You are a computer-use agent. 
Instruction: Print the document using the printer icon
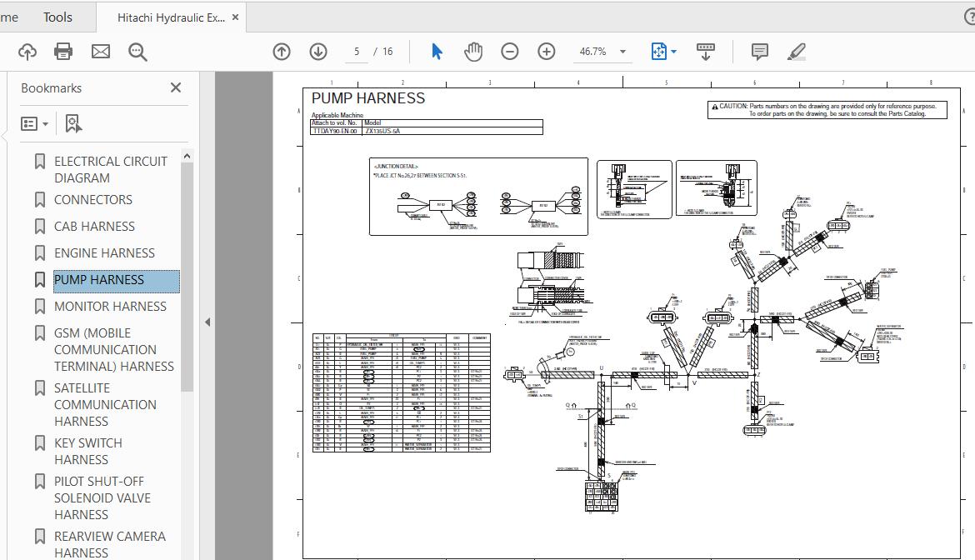[63, 52]
